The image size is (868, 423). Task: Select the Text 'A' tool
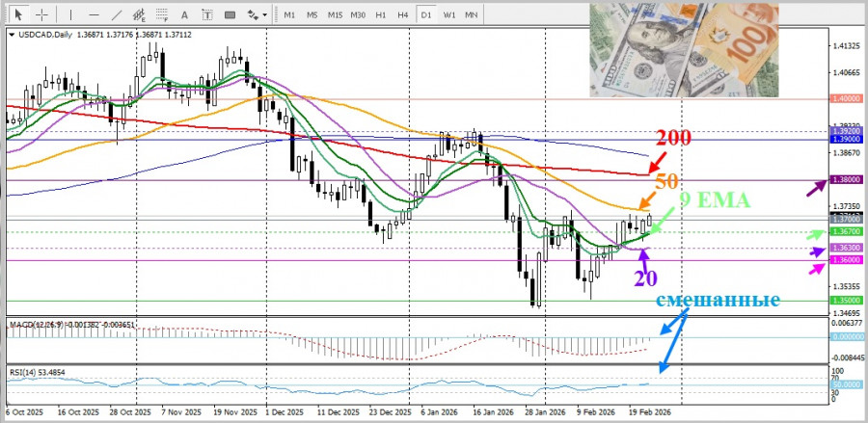coord(185,14)
